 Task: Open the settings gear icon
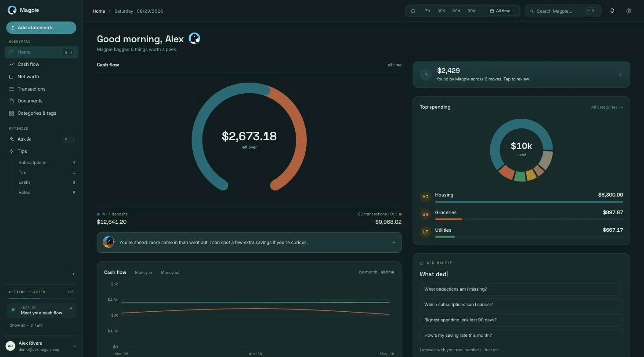(x=629, y=11)
